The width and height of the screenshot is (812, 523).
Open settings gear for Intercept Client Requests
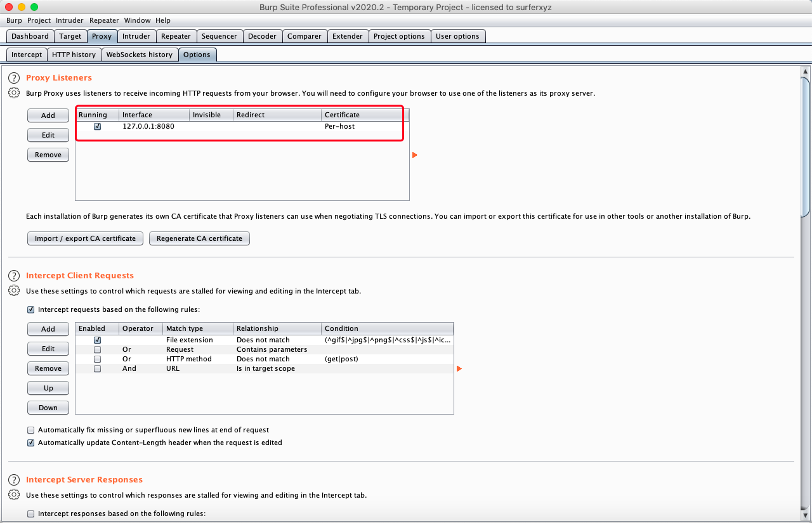(14, 291)
